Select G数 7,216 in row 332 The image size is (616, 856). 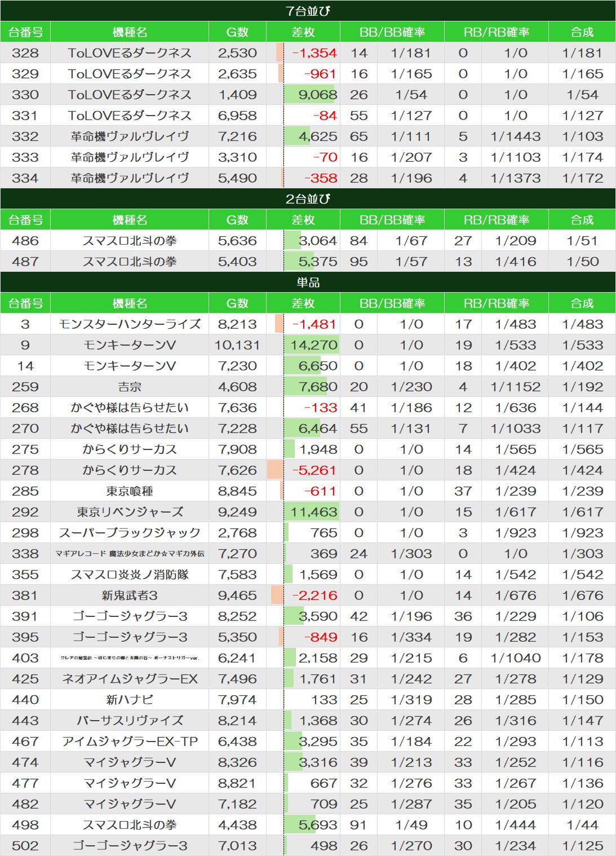237,136
